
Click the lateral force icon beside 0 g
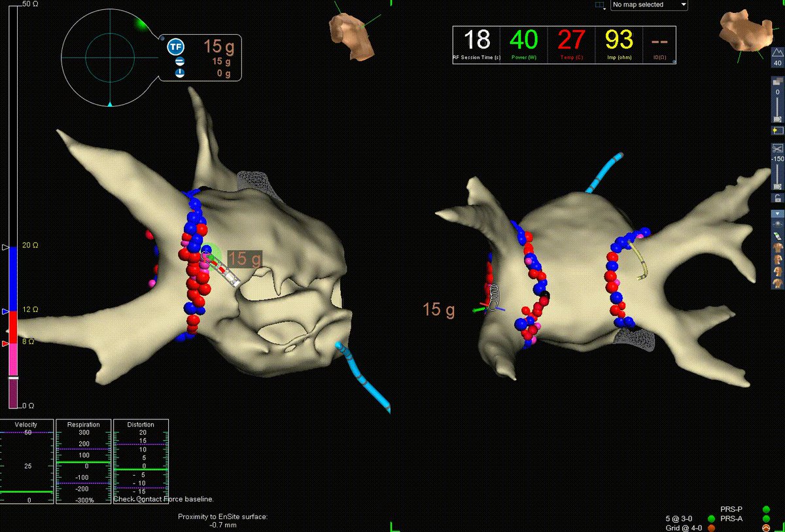179,74
